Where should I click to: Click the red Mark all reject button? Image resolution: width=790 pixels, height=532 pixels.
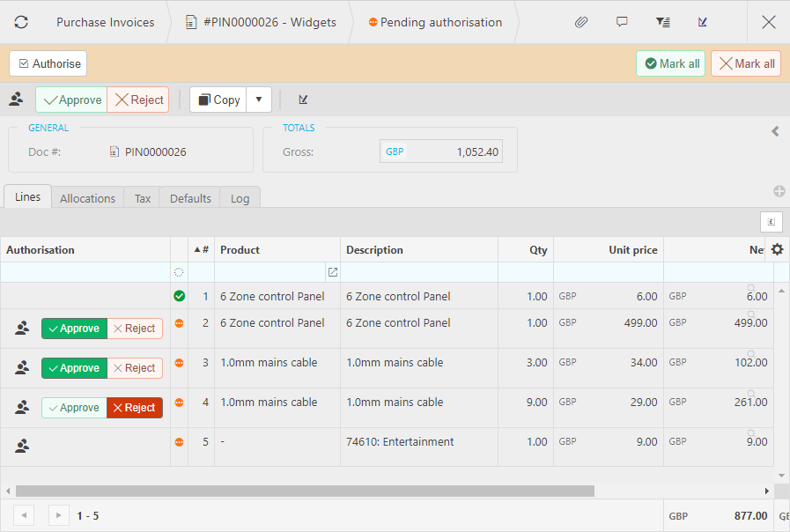pyautogui.click(x=746, y=63)
